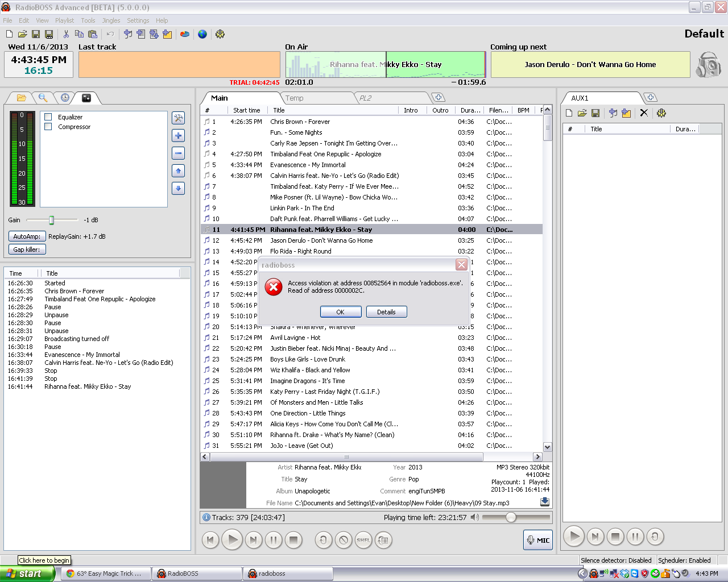
Task: Open the search magnifier tab in left panel
Action: tap(43, 98)
